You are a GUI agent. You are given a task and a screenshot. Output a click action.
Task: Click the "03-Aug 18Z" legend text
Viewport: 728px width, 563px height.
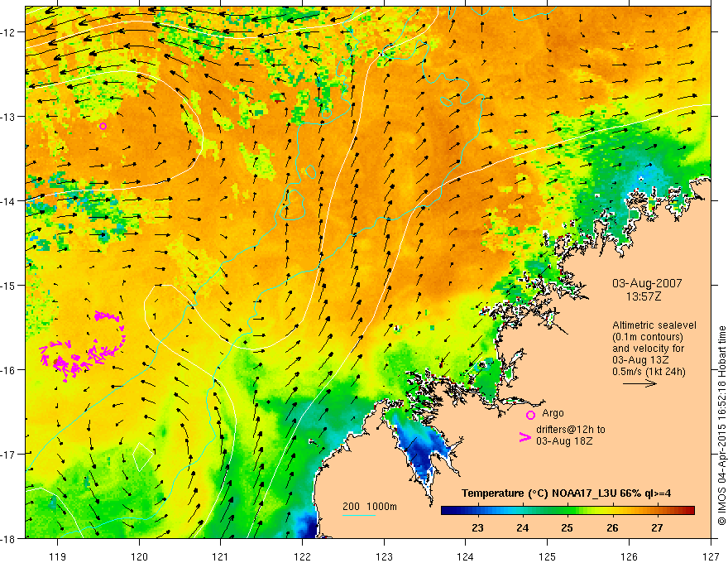tap(564, 440)
